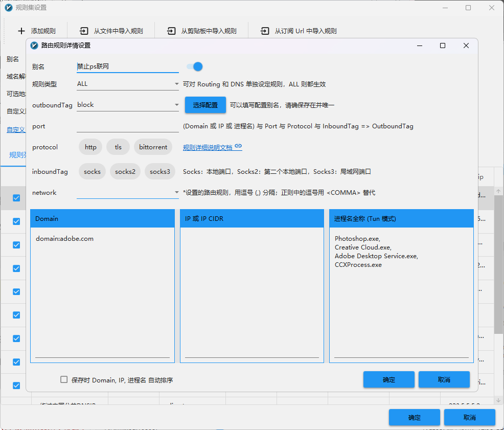Click the plus icon for 添加规则
The width and height of the screenshot is (504, 430).
21,31
